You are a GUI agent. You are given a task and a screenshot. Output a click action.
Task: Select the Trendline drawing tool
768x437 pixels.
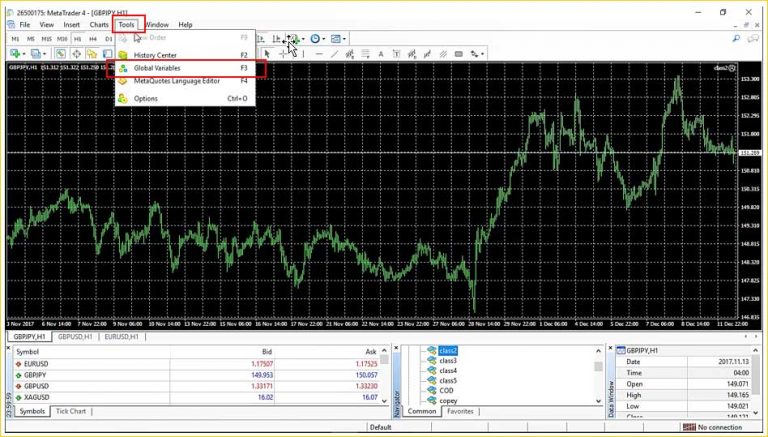(335, 54)
